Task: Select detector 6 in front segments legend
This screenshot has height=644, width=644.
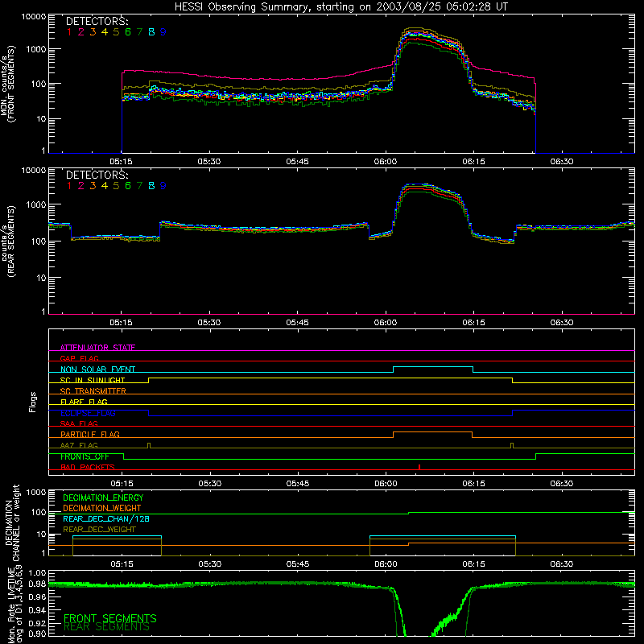Action: pos(128,32)
